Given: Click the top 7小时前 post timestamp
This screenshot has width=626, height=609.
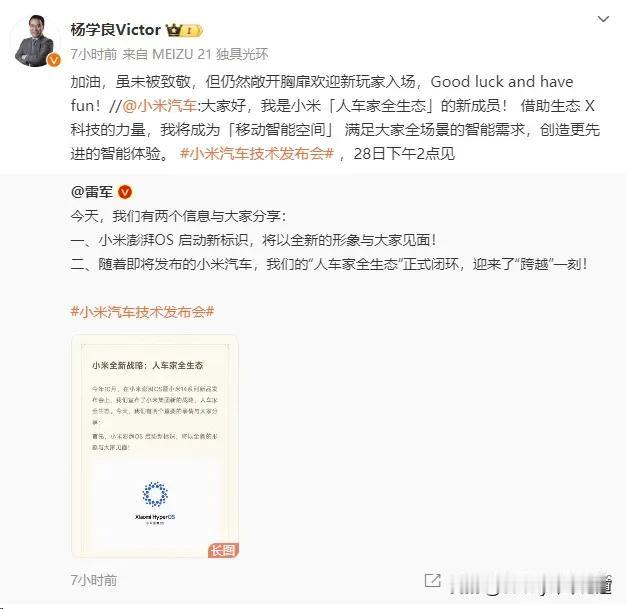Looking at the screenshot, I should click(94, 54).
